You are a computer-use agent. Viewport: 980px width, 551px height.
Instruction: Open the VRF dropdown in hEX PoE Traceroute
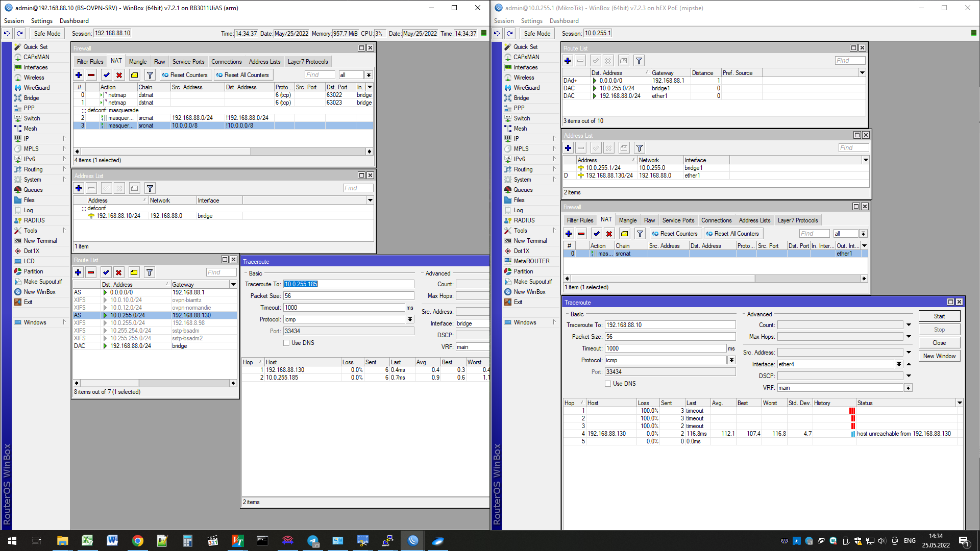point(908,388)
